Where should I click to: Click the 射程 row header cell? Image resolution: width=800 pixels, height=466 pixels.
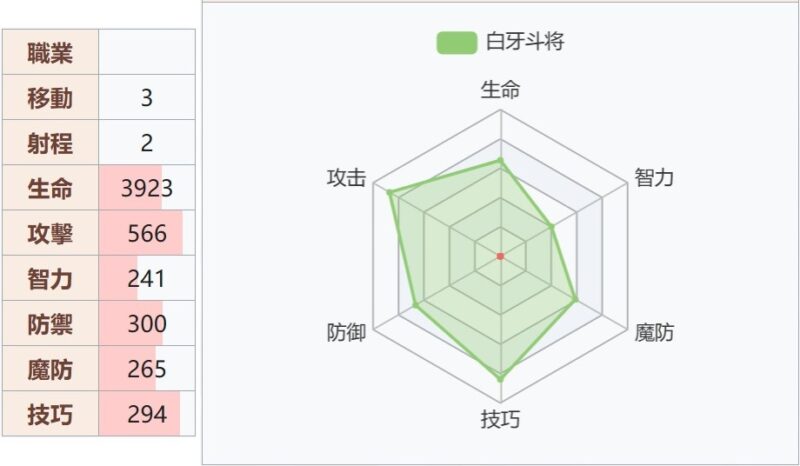[x=50, y=143]
